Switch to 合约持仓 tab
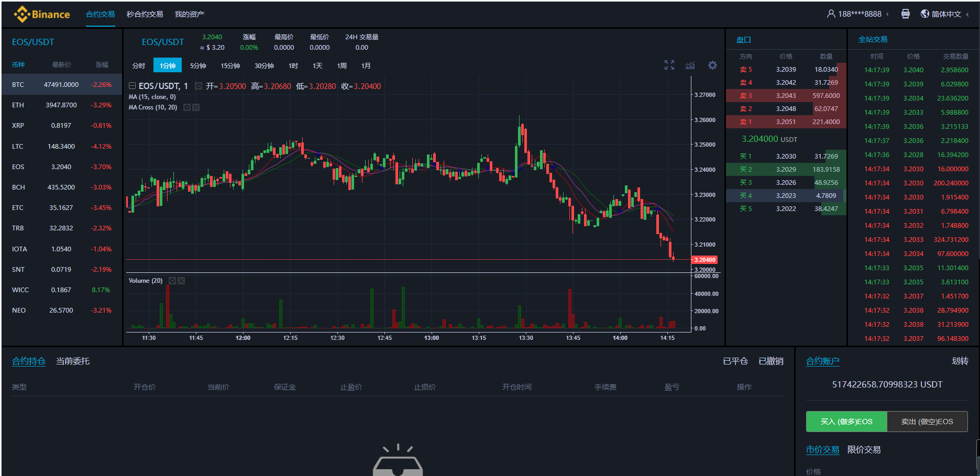Image resolution: width=980 pixels, height=476 pixels. tap(29, 361)
